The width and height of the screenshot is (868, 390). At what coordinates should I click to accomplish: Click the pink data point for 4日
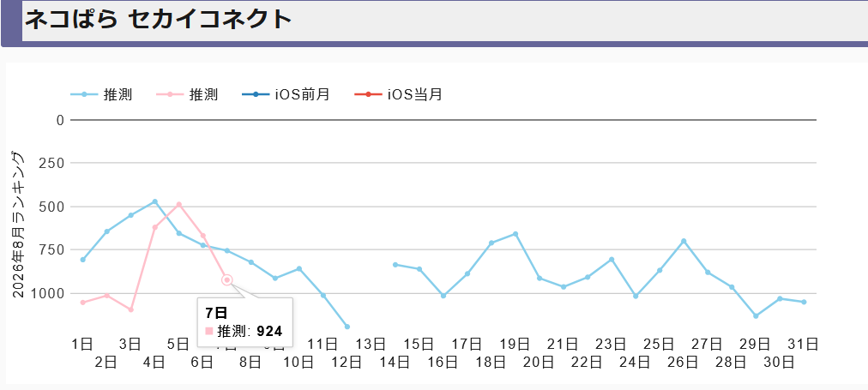pos(155,227)
